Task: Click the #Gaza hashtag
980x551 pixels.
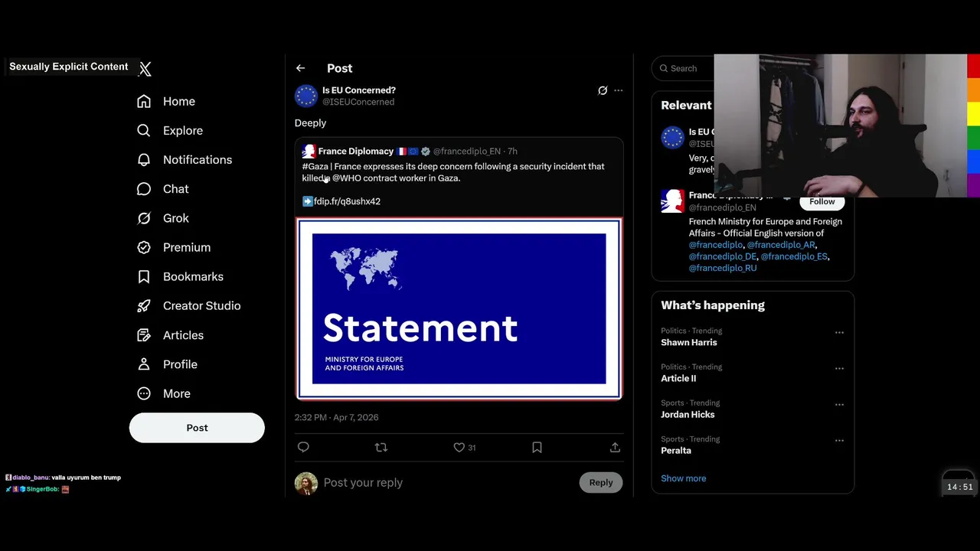Action: tap(315, 166)
